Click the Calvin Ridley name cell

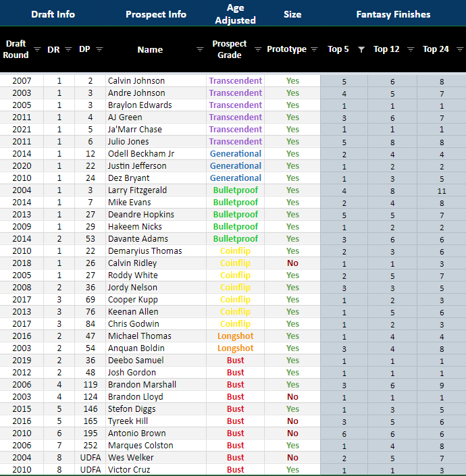click(156, 263)
